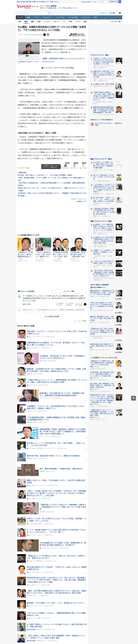Click the header web search field
The height and width of the screenshot is (644, 138).
(x=103, y=2)
